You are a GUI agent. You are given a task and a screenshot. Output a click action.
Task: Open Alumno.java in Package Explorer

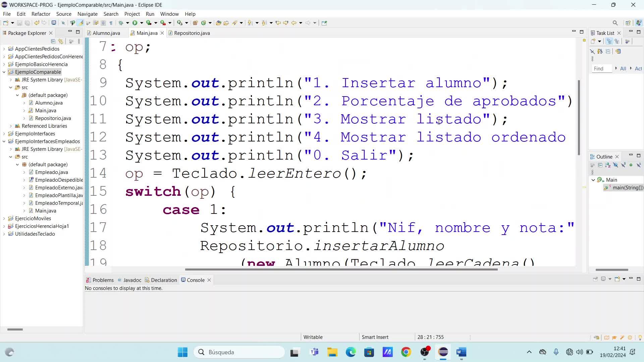49,103
